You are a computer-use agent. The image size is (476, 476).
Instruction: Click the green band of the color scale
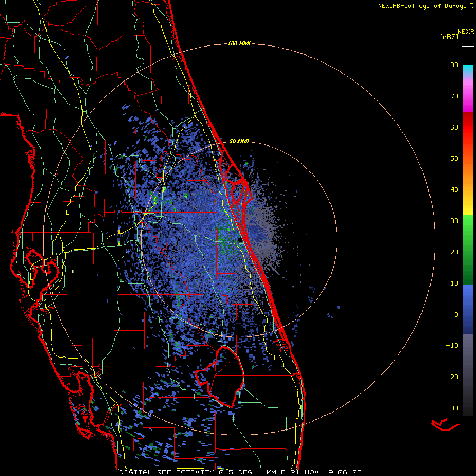coord(468,250)
